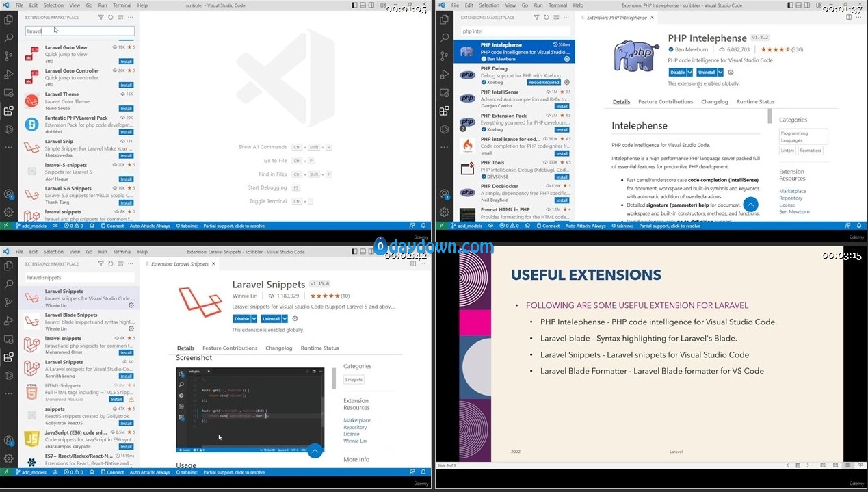Open Manage gear in the Laravel Snippets activity bar
This screenshot has height=492, width=868.
click(9, 458)
